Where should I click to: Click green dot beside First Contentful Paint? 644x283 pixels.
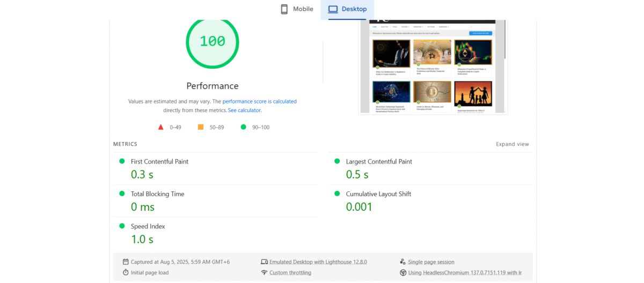(x=122, y=161)
